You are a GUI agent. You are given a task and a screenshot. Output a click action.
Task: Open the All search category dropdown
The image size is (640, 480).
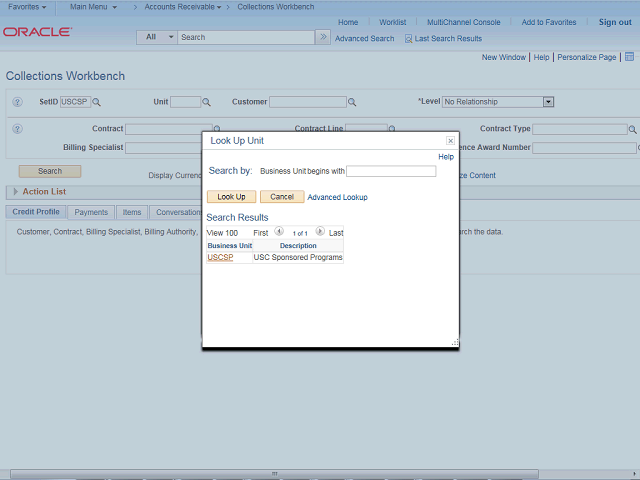pyautogui.click(x=157, y=37)
